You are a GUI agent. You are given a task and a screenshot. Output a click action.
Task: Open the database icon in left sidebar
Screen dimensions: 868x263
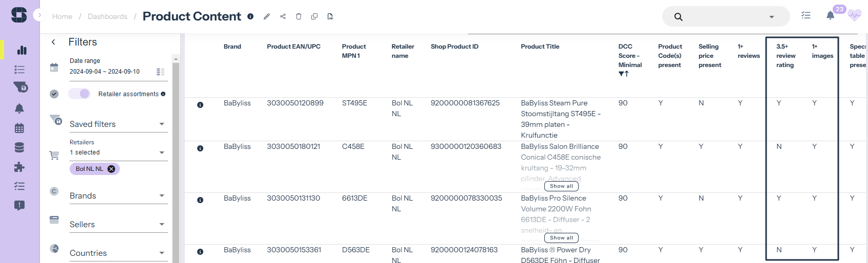point(19,148)
